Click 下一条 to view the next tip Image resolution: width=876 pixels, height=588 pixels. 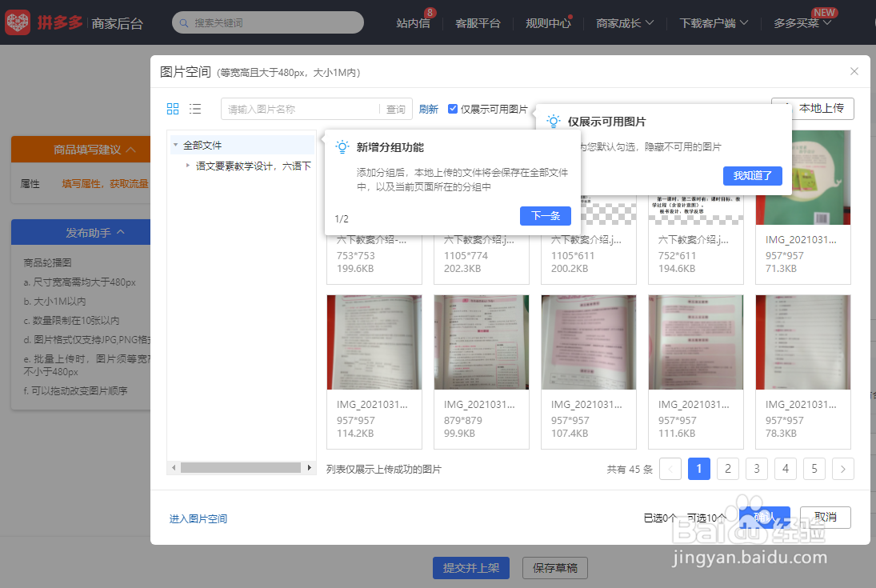click(x=545, y=216)
